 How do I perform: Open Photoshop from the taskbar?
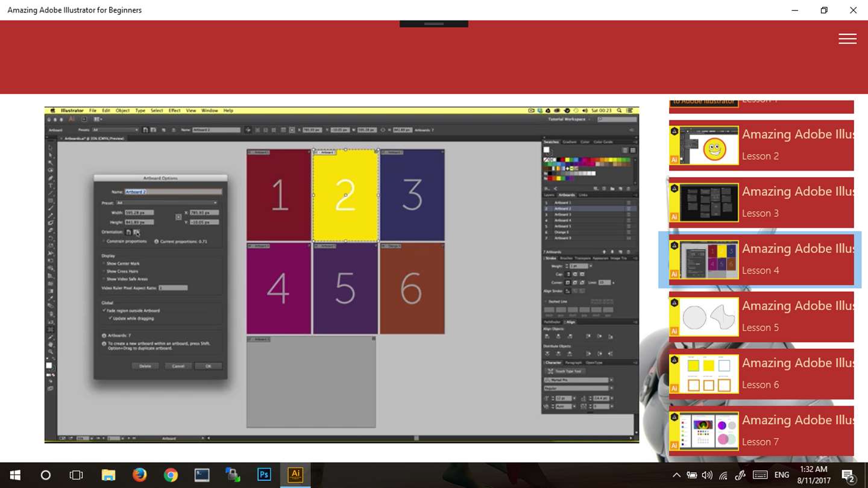[264, 475]
